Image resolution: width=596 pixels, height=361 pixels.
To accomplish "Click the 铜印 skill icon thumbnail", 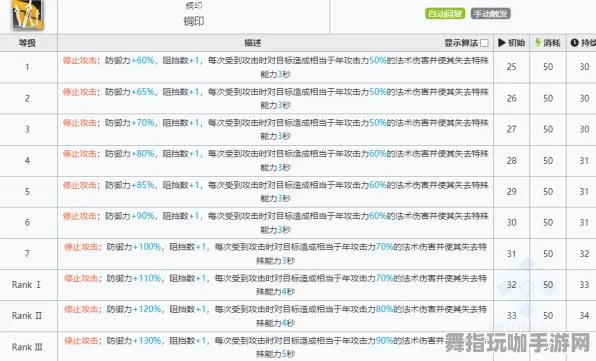I will [27, 14].
